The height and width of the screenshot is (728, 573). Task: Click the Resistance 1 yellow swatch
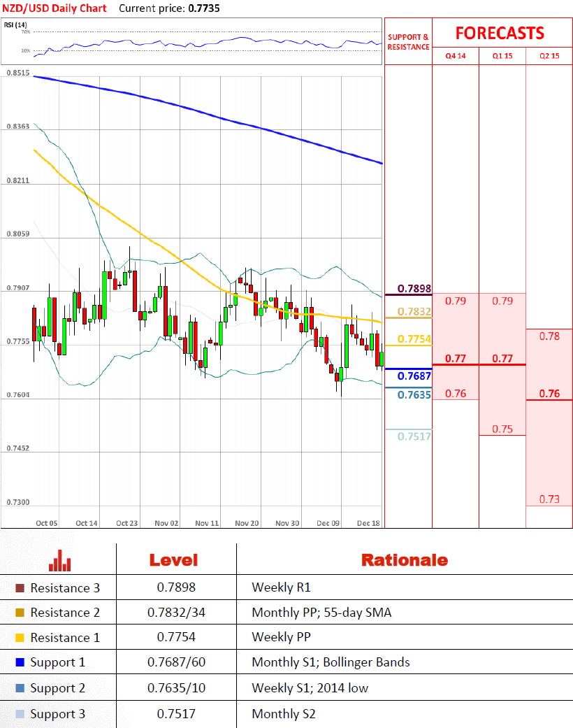[x=20, y=638]
